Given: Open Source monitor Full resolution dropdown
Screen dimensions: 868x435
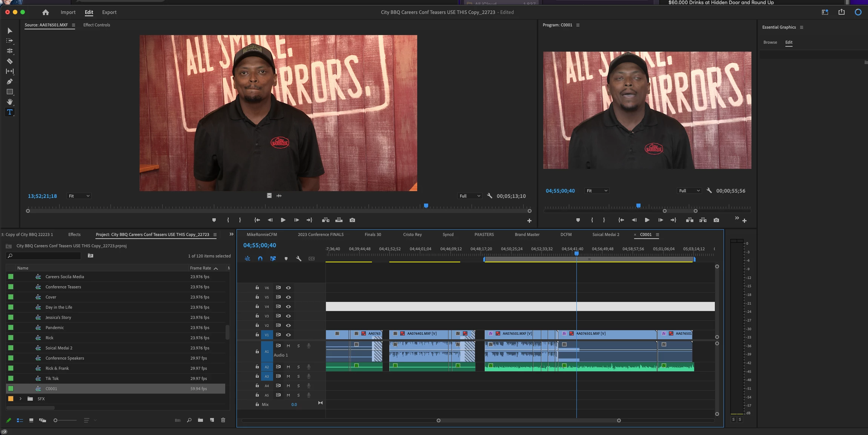Looking at the screenshot, I should [x=470, y=196].
